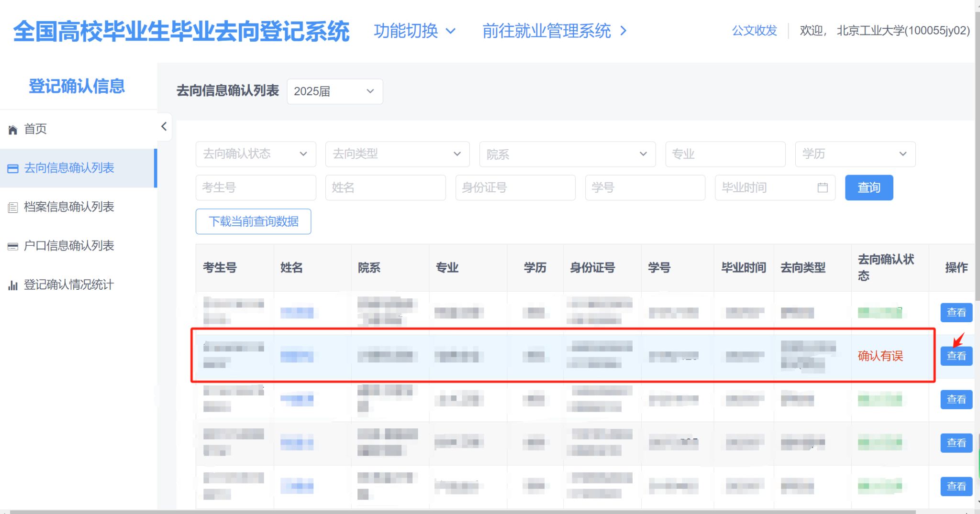
Task: Open the 2025届 graduation year dropdown
Action: pos(334,91)
